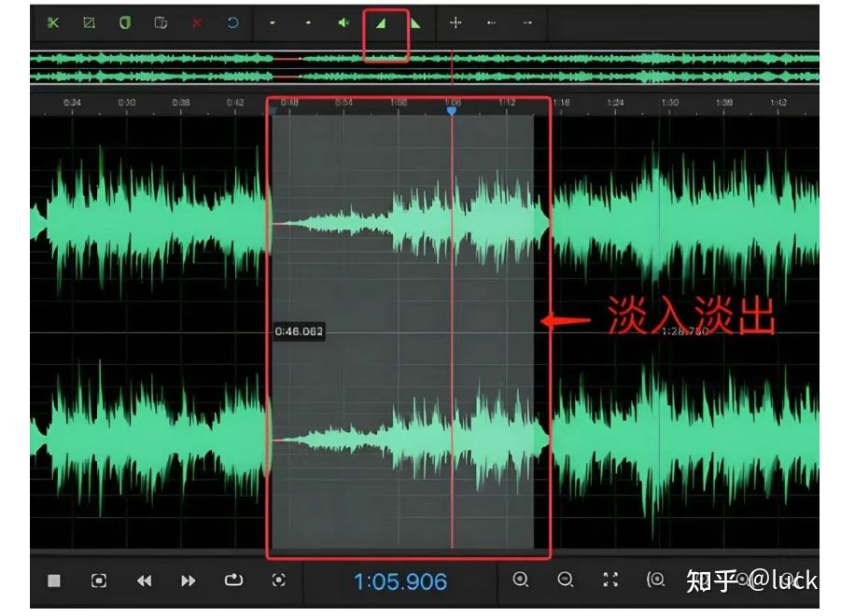Click the overview waveform strip at top
841x616 pixels.
point(425,67)
